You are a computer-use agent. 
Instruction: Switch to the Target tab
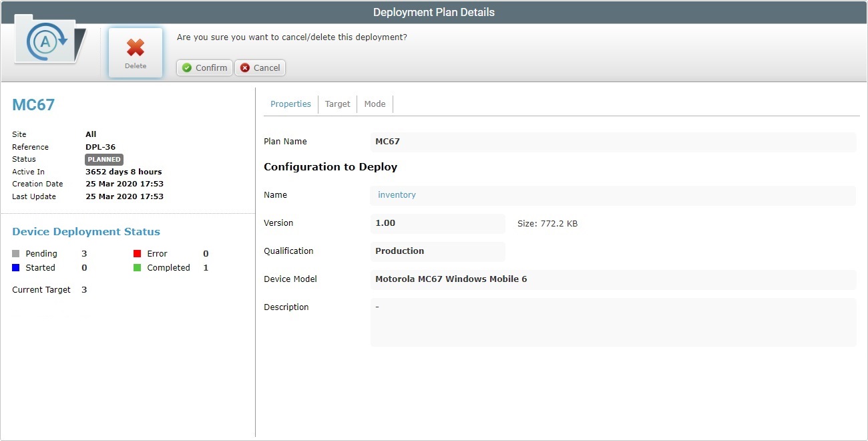pyautogui.click(x=337, y=104)
